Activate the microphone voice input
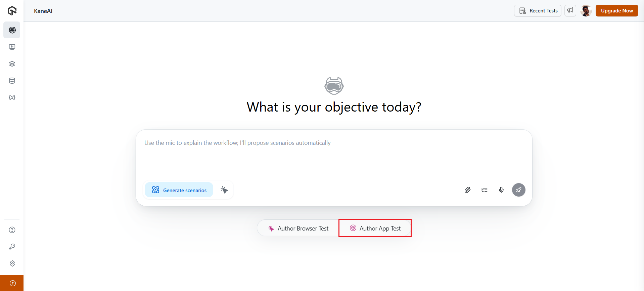 pyautogui.click(x=501, y=190)
